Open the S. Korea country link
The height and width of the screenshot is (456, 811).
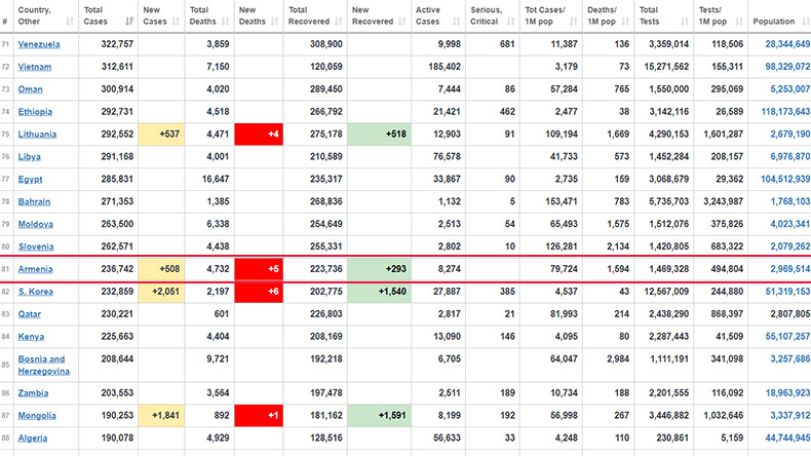tap(36, 292)
